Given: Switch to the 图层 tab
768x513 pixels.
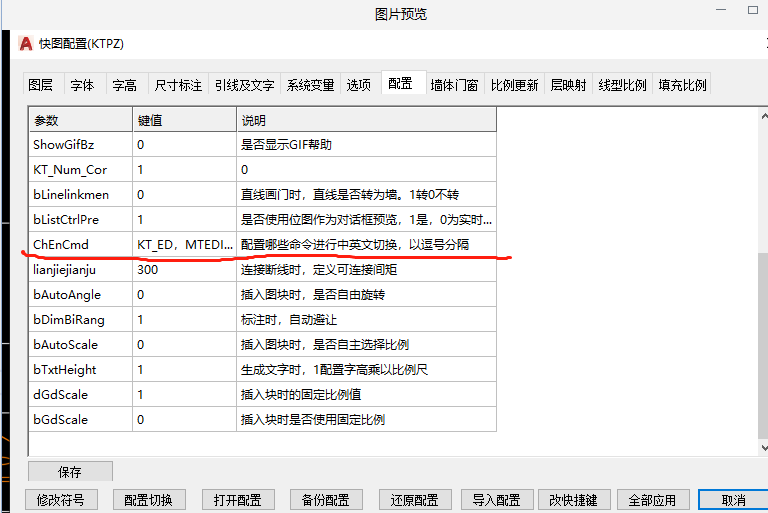Looking at the screenshot, I should (40, 86).
